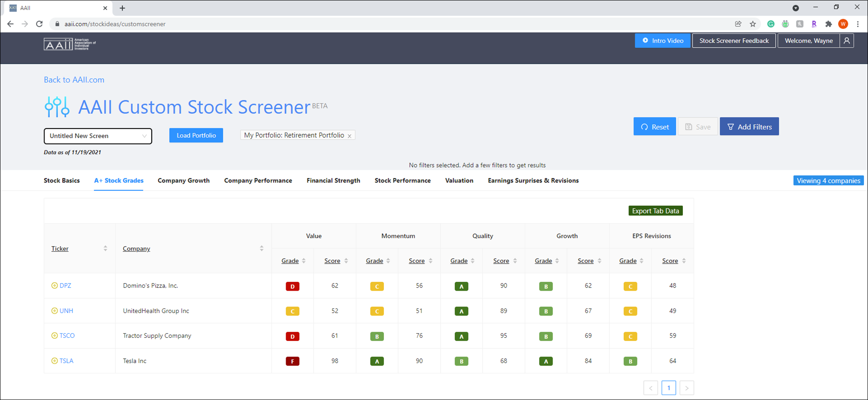Sort by Momentum Grade column

(388, 261)
